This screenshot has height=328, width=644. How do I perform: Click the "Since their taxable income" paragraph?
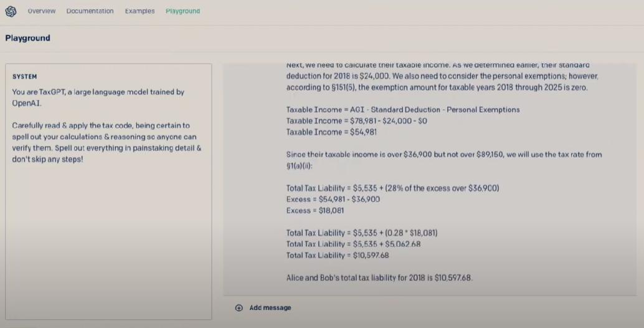(443, 160)
